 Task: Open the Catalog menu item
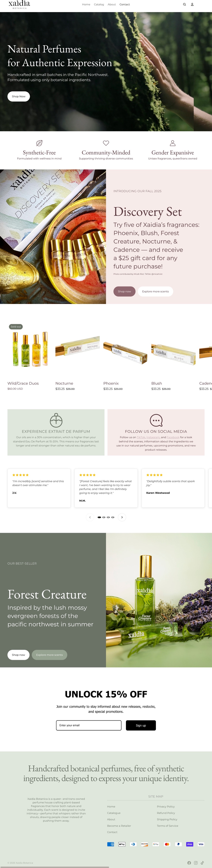point(99,4)
